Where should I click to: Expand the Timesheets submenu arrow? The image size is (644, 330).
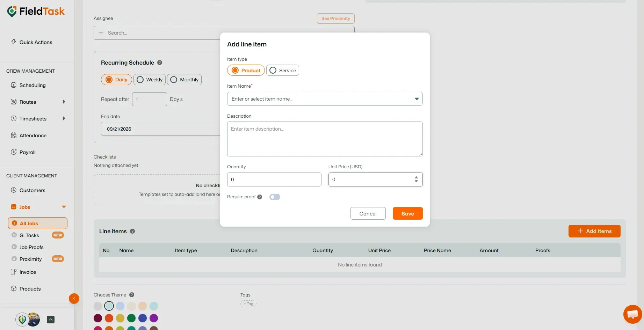[x=64, y=118]
